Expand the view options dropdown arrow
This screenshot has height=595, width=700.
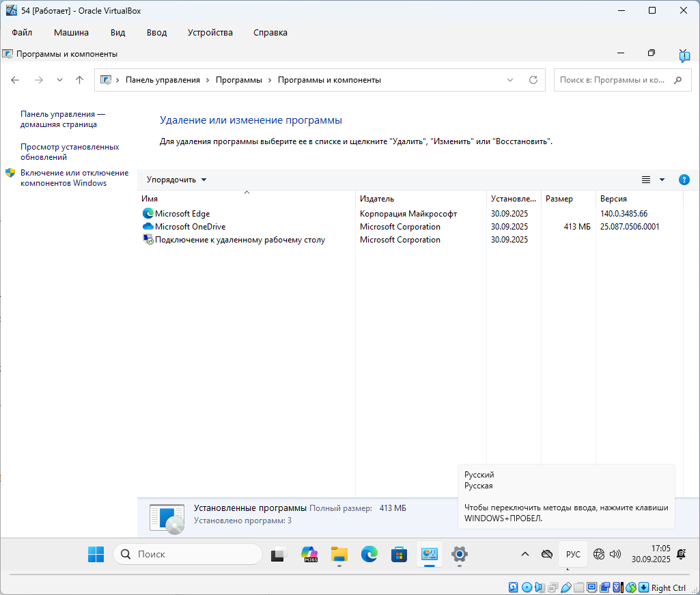click(x=662, y=180)
